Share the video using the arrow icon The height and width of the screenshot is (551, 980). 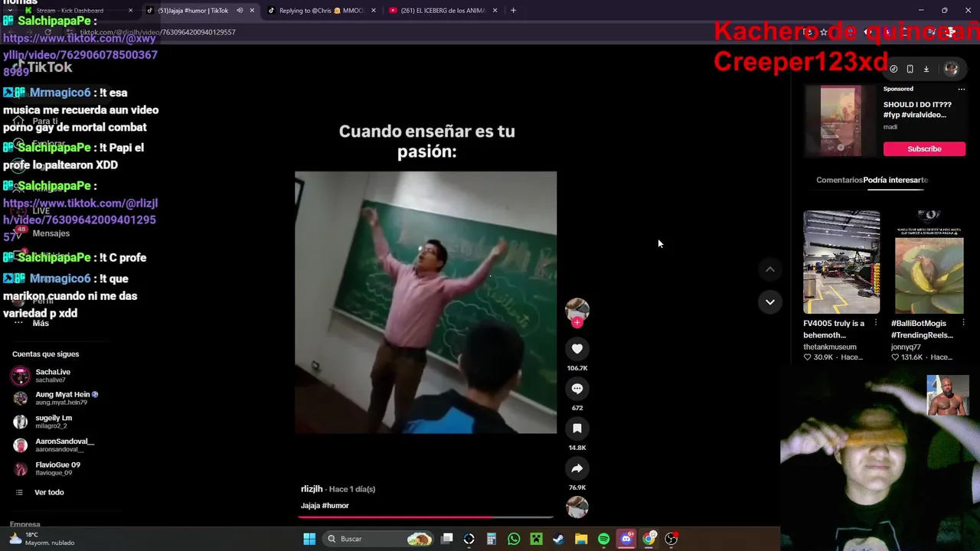577,468
